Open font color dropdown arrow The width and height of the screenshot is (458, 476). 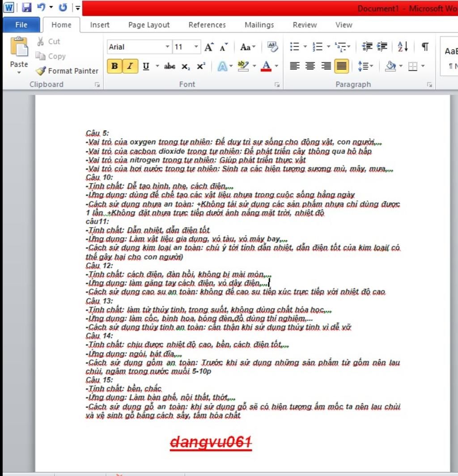tap(276, 66)
